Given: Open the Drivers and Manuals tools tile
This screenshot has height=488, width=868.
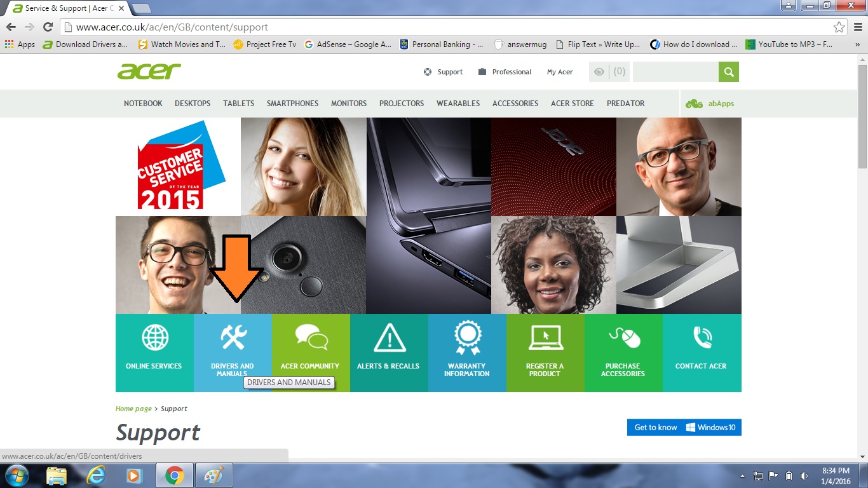Looking at the screenshot, I should 233,353.
